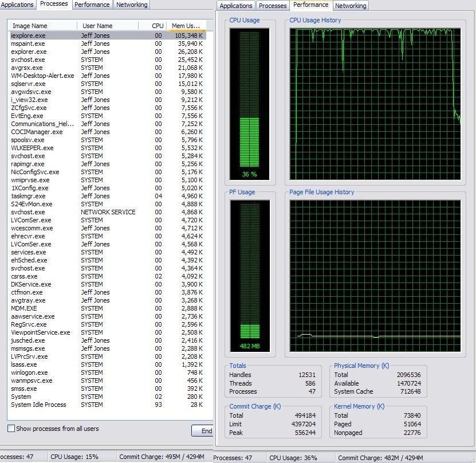Open Applications tab beside the active Processes tab
Screen dimensions: 476x463
coord(18,5)
